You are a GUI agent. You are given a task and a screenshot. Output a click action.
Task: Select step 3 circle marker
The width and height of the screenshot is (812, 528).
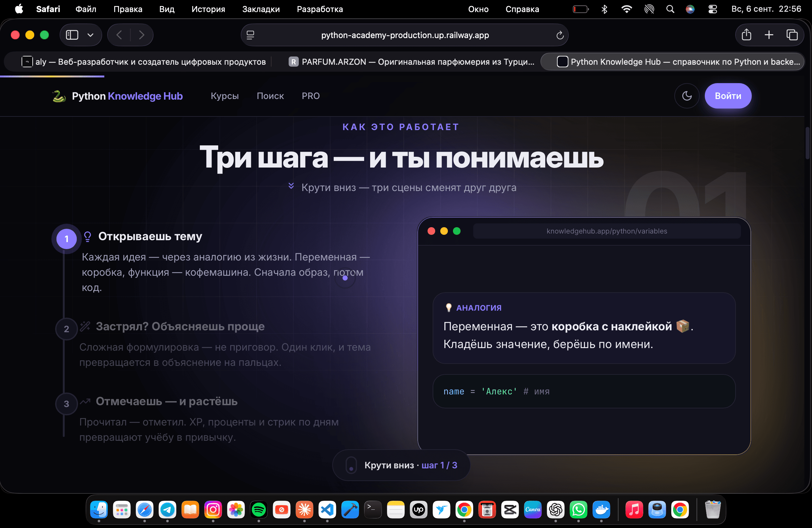[x=67, y=404]
